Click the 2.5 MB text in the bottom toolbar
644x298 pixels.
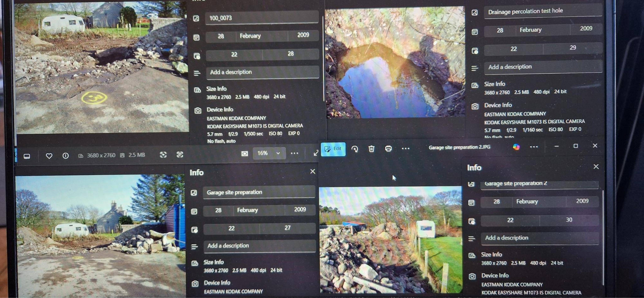pyautogui.click(x=136, y=155)
